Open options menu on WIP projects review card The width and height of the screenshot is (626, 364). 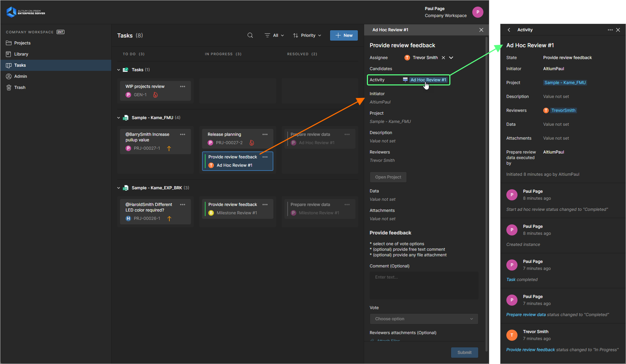click(183, 86)
